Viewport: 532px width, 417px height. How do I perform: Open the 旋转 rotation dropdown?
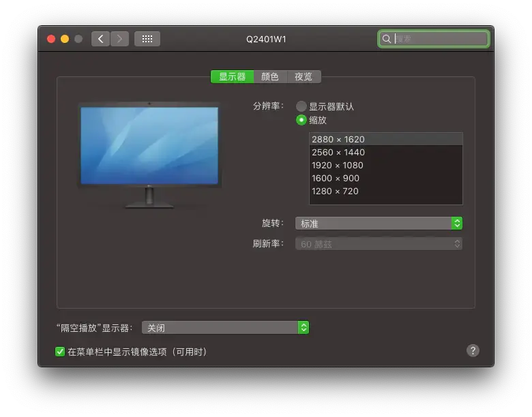coord(379,223)
